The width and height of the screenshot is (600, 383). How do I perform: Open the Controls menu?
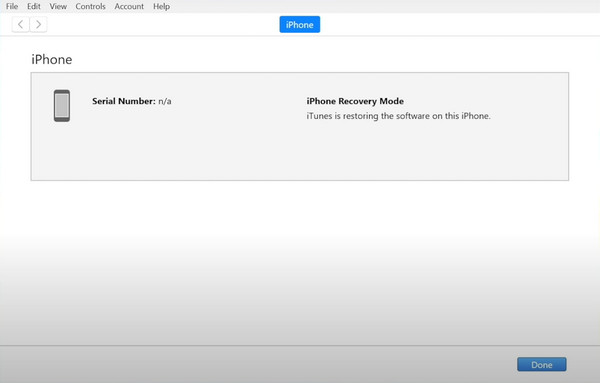90,7
